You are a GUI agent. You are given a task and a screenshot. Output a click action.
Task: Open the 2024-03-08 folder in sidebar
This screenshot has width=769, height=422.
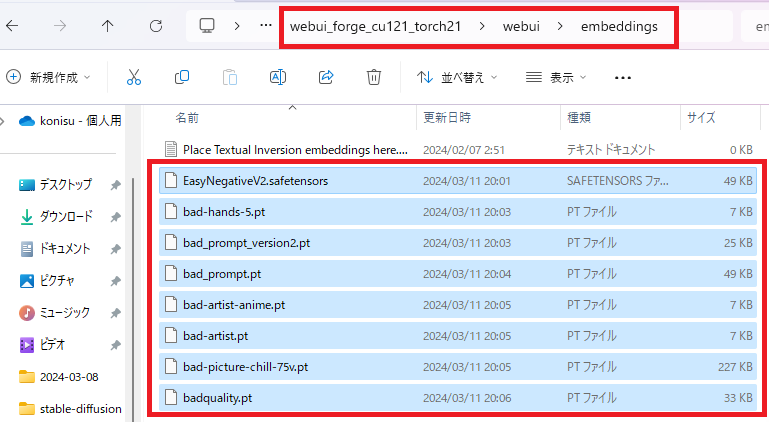click(58, 376)
